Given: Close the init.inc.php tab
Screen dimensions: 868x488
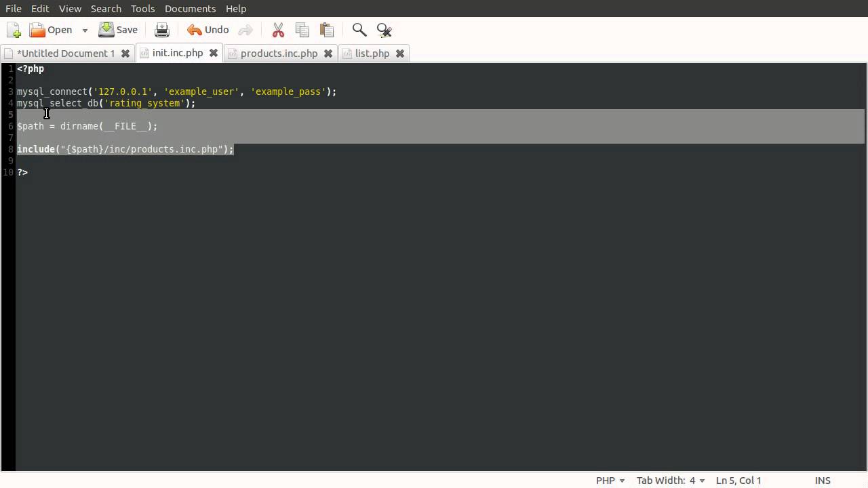Looking at the screenshot, I should pyautogui.click(x=214, y=53).
